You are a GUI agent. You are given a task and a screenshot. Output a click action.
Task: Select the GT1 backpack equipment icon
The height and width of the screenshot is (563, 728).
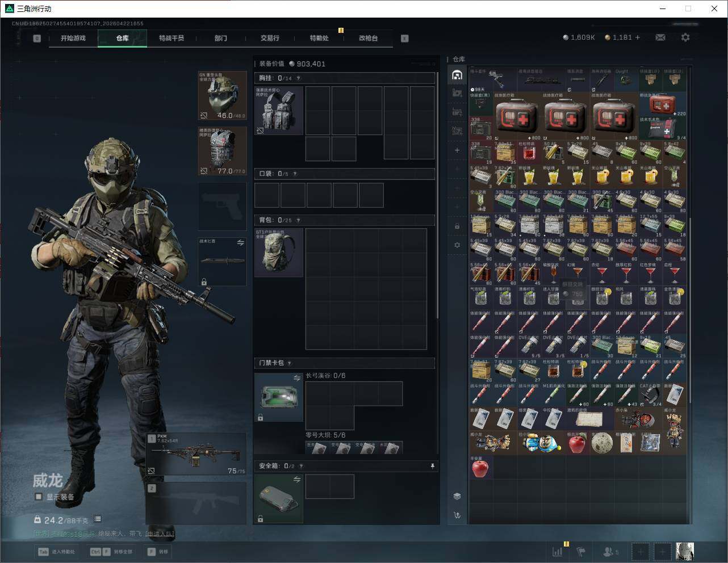278,253
